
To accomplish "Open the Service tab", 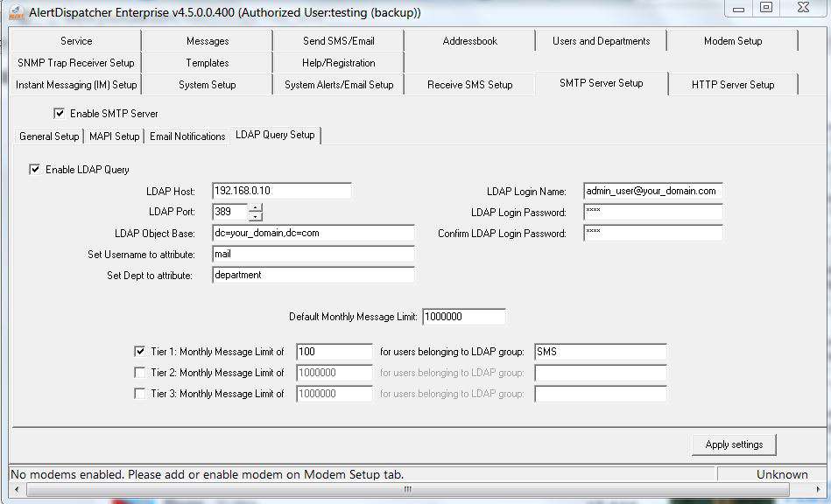I will point(76,41).
